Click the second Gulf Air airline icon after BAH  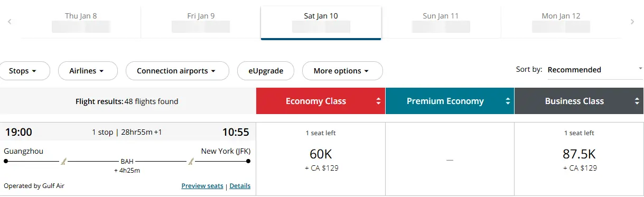(191, 161)
